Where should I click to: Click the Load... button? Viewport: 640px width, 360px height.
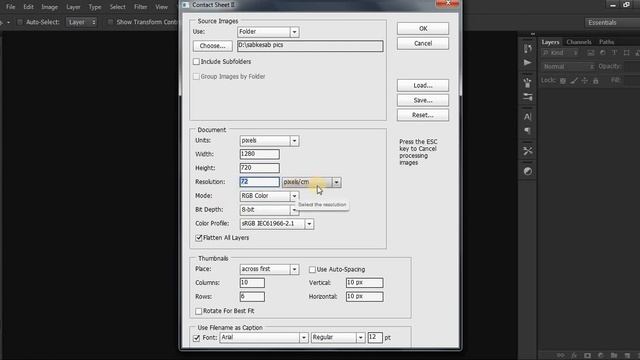[423, 85]
